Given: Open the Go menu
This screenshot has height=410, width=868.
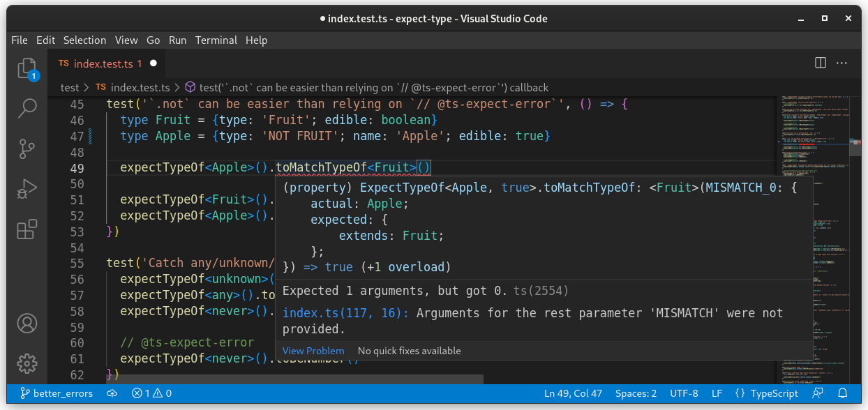Looking at the screenshot, I should point(154,40).
